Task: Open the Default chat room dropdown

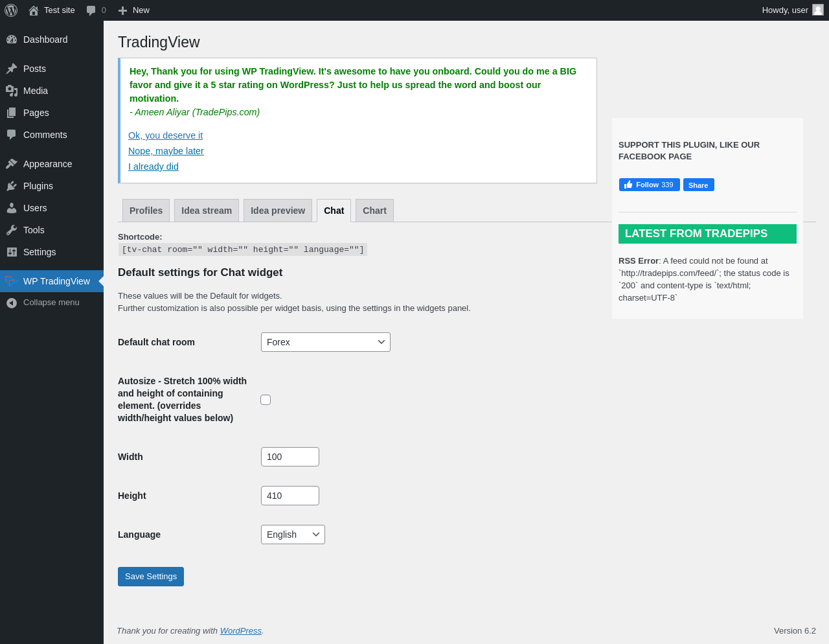Action: [326, 342]
